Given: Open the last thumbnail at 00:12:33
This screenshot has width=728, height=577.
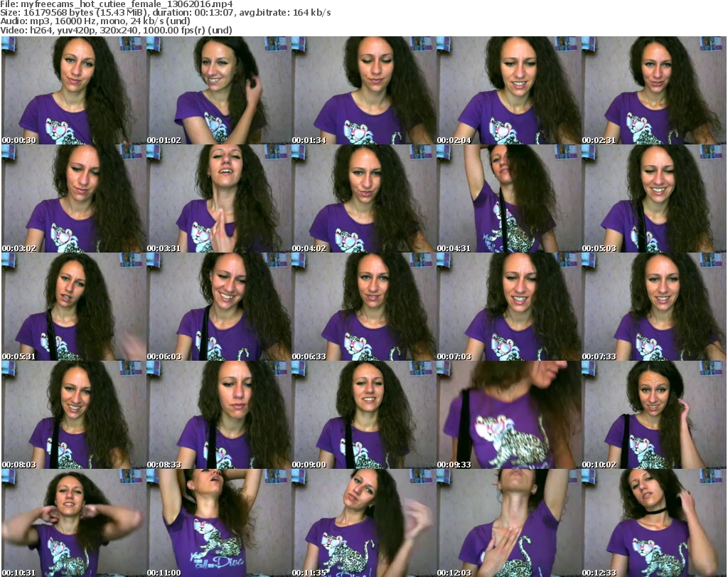Looking at the screenshot, I should coord(653,523).
